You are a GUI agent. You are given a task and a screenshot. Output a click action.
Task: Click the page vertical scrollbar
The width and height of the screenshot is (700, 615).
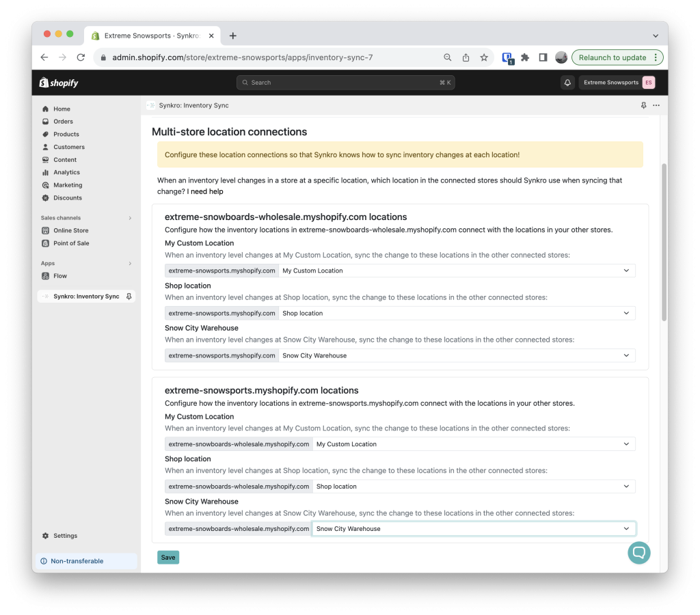point(664,243)
